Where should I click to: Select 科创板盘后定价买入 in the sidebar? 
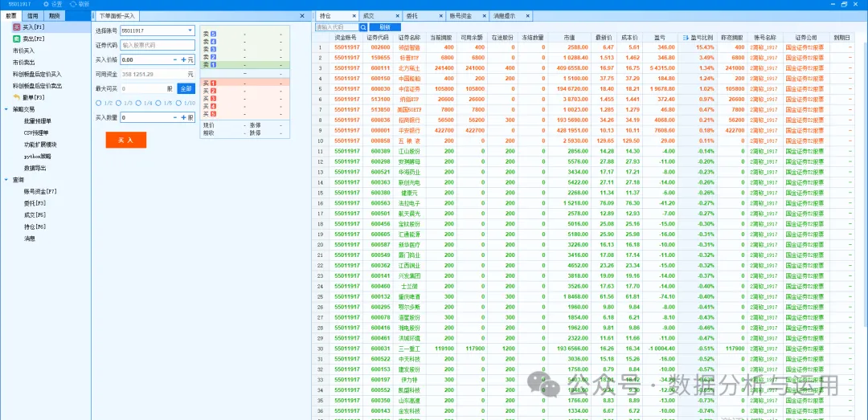[x=37, y=74]
